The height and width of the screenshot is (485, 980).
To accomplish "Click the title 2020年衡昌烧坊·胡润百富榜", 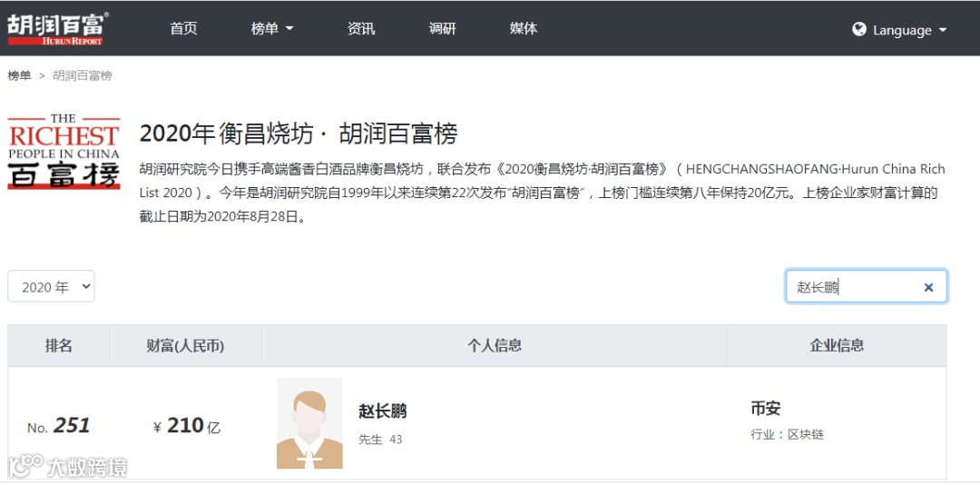I will pyautogui.click(x=299, y=134).
